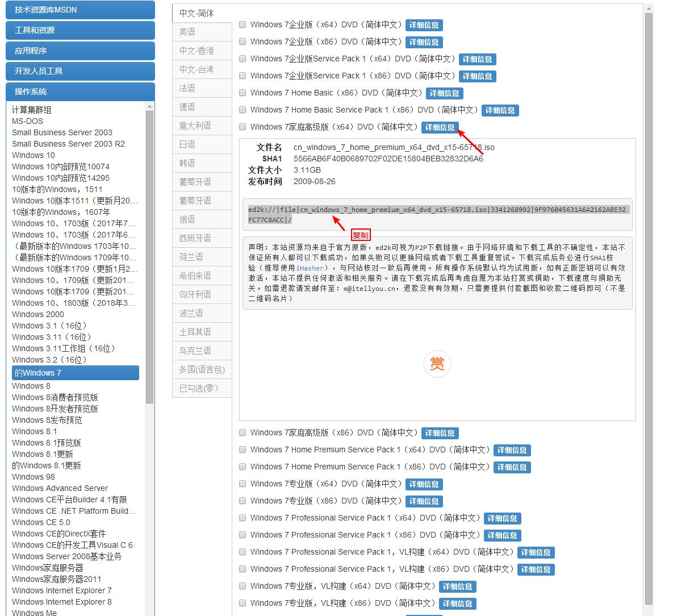
Task: Click the 赏 donation icon
Action: pyautogui.click(x=437, y=364)
